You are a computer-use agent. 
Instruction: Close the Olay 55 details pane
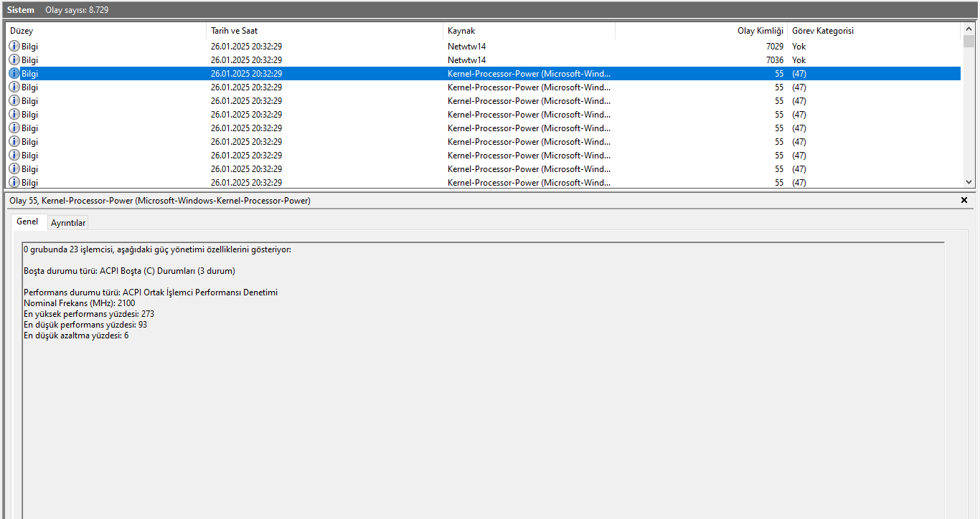[x=964, y=201]
